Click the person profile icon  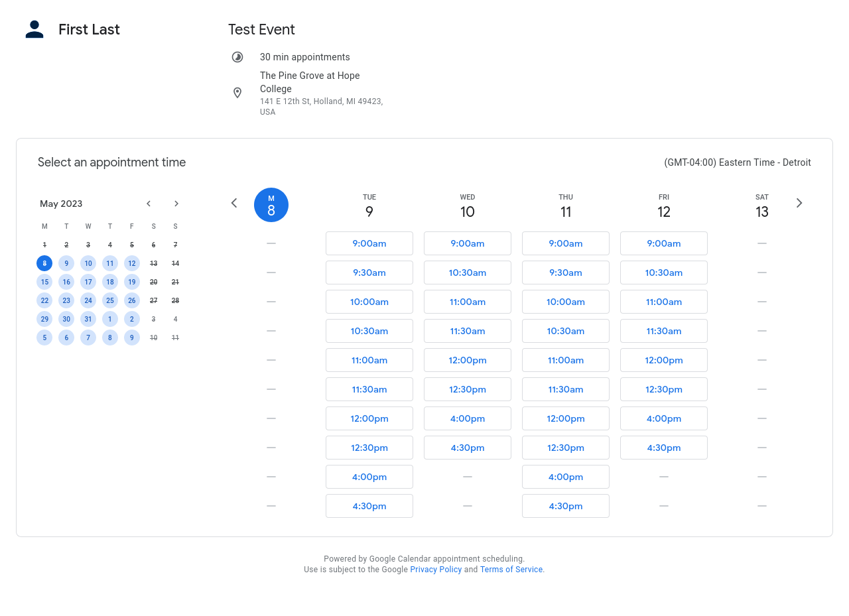[x=34, y=30]
